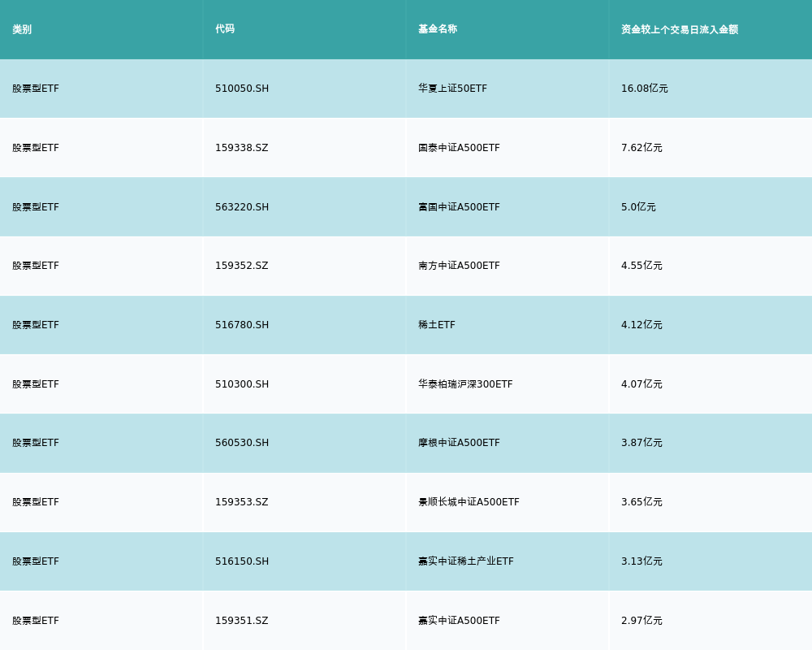Viewport: 812px width, 650px height.
Task: Select fund name 华夏上证50ETF
Action: [x=452, y=88]
